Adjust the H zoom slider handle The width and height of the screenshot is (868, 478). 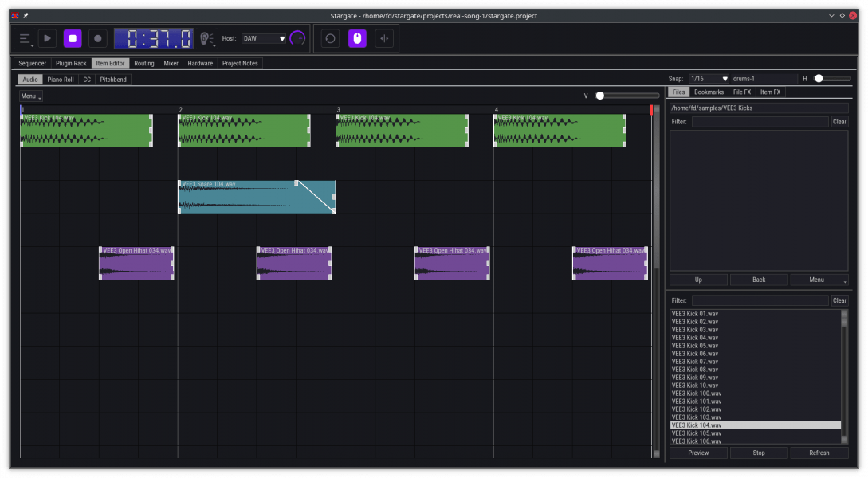[818, 79]
